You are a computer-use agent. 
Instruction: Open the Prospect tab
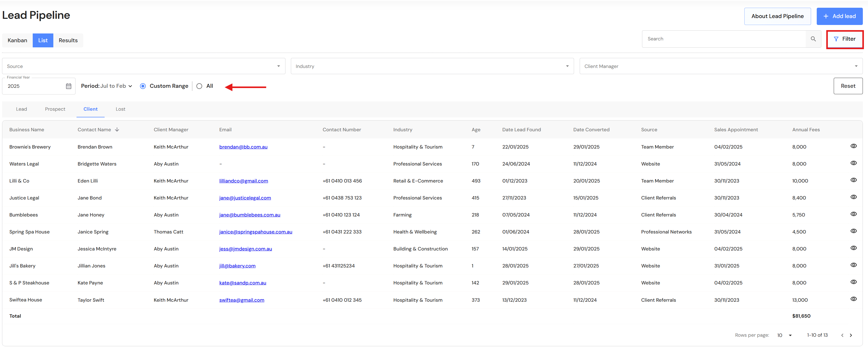click(x=55, y=109)
